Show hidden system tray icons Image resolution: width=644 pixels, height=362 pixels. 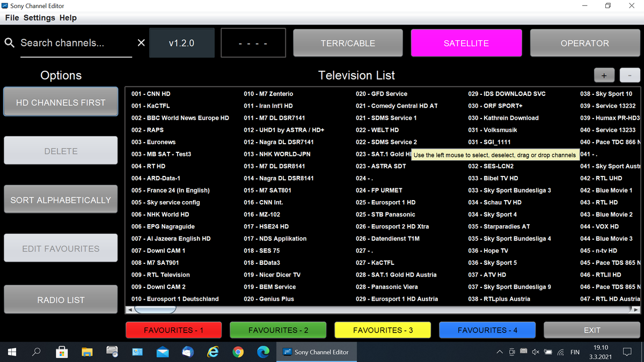click(x=499, y=352)
